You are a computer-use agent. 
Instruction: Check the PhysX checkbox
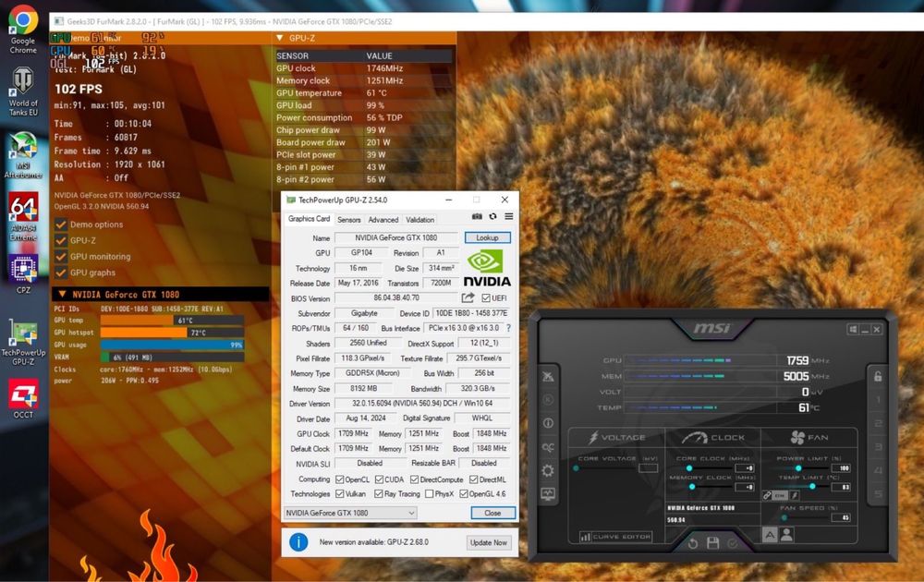429,493
